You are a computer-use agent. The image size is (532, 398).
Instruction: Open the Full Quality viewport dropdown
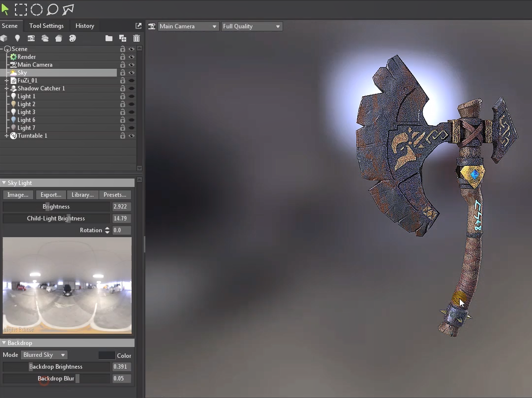tap(252, 27)
